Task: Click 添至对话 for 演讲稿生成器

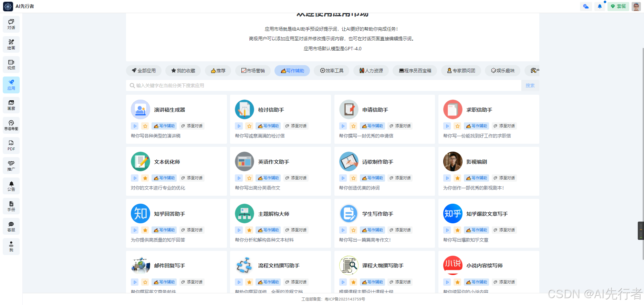Action: click(192, 126)
